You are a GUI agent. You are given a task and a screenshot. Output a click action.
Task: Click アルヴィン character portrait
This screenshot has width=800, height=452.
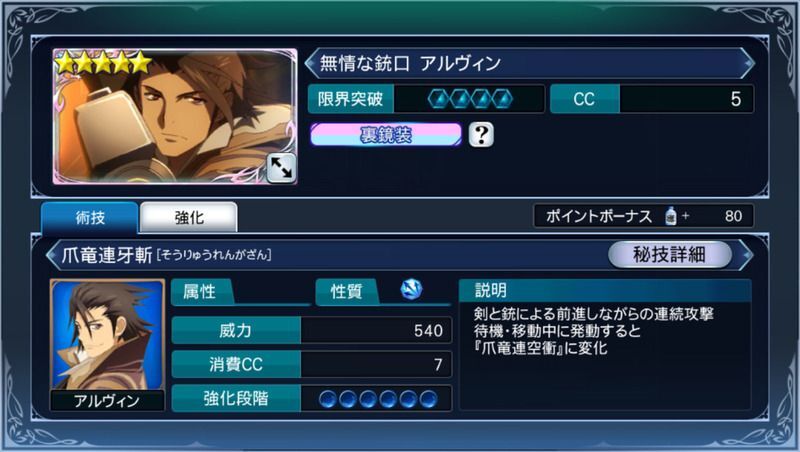tap(107, 335)
